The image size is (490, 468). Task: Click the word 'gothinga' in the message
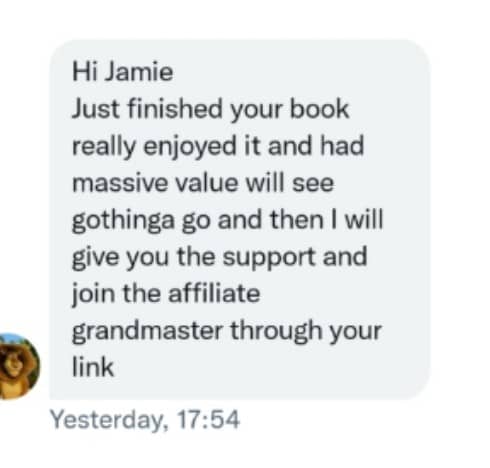pos(123,221)
